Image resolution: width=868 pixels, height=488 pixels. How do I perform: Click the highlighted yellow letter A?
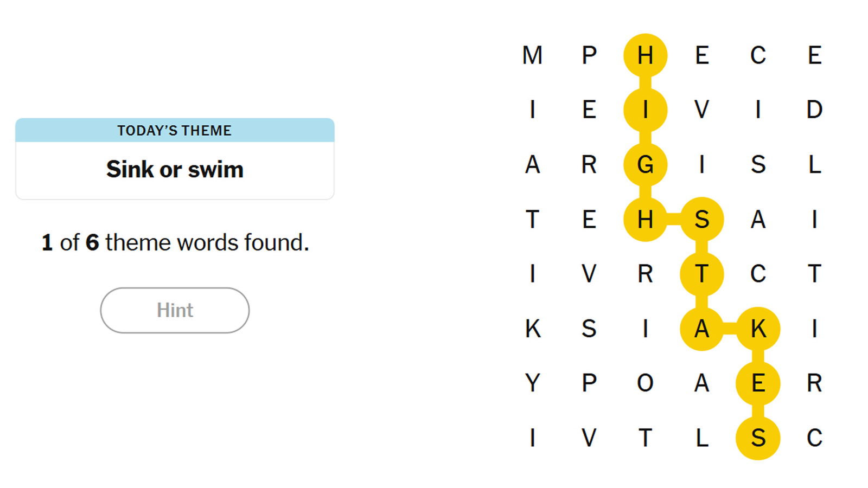click(x=701, y=329)
